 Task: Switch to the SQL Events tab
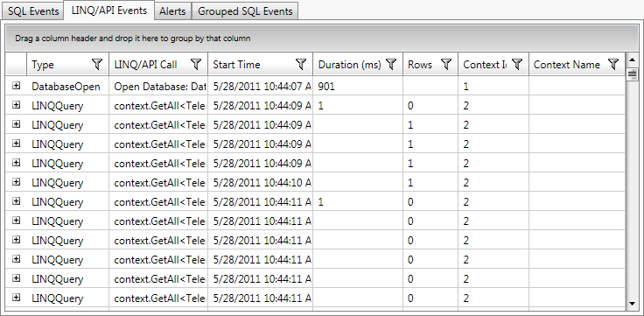tap(33, 11)
